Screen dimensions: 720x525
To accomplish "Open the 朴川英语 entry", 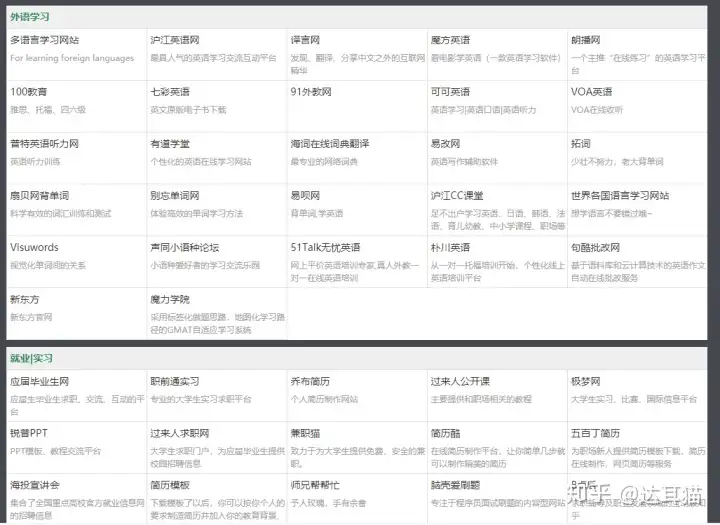I will pos(450,248).
